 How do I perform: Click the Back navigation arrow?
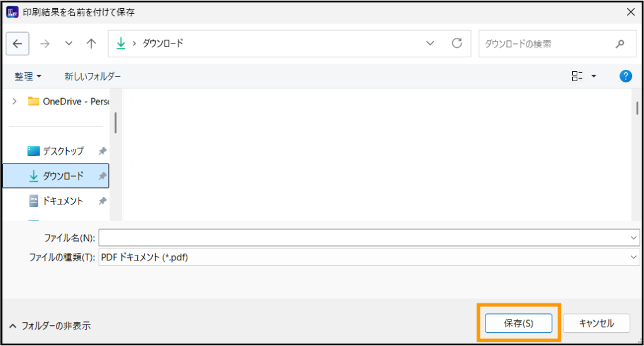pos(17,43)
